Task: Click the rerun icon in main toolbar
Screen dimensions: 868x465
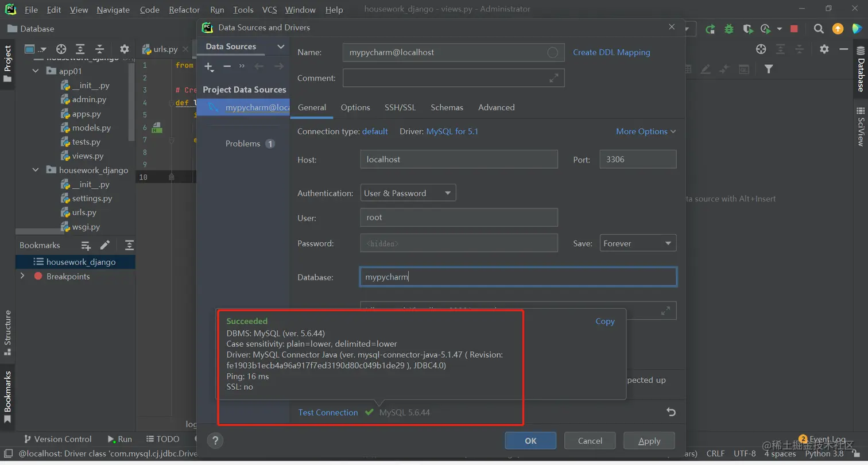Action: (x=710, y=29)
